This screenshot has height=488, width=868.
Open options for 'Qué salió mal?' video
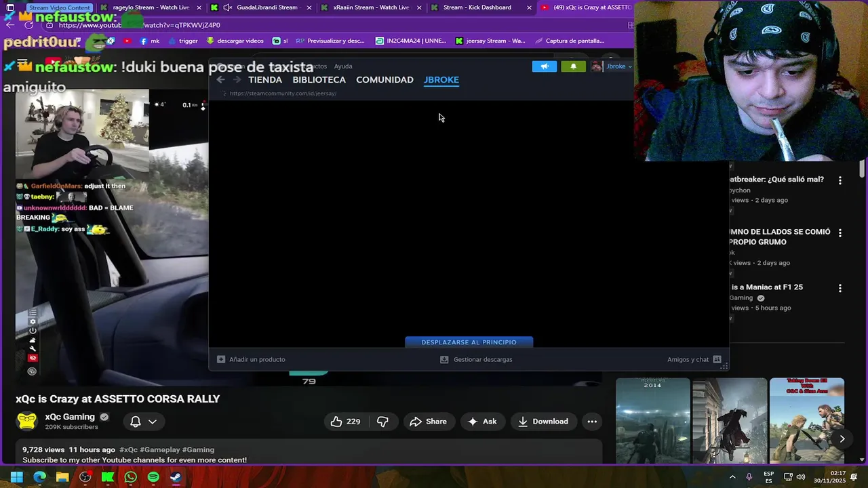coord(840,180)
